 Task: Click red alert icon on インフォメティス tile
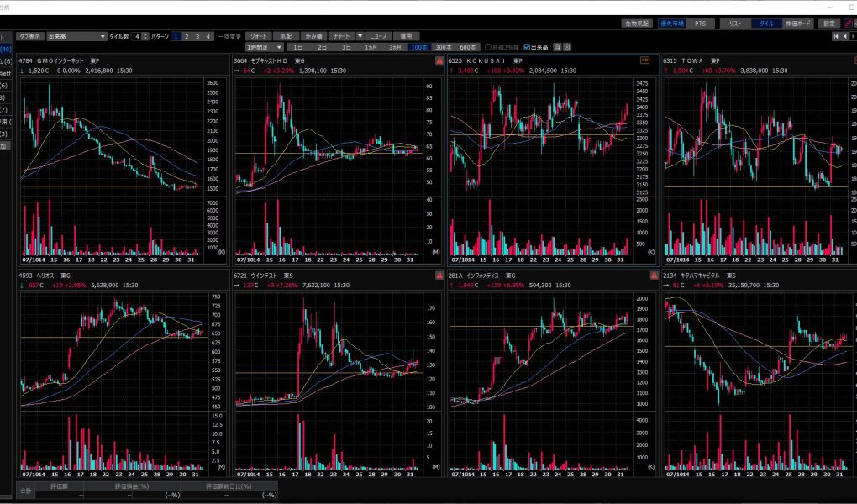coord(655,276)
